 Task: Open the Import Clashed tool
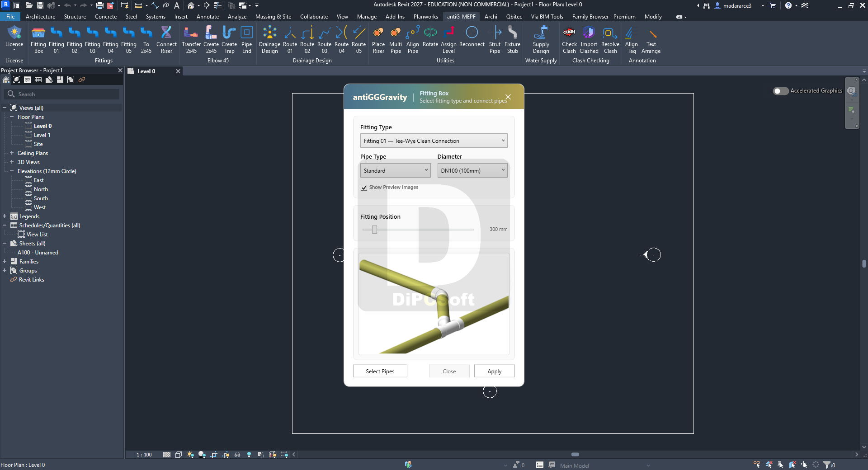coord(589,40)
